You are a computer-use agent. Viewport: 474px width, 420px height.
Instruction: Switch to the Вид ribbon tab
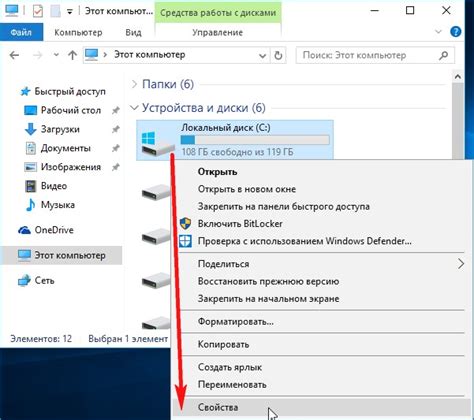point(133,32)
